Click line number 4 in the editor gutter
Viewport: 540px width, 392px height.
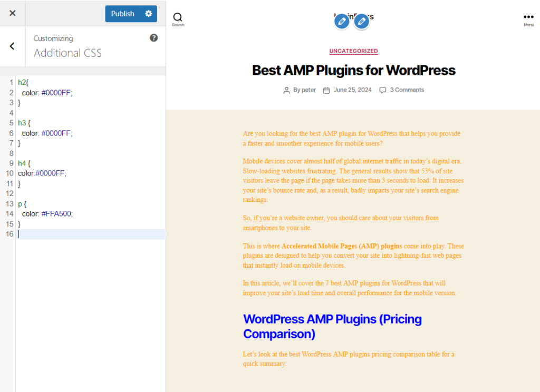click(x=12, y=113)
